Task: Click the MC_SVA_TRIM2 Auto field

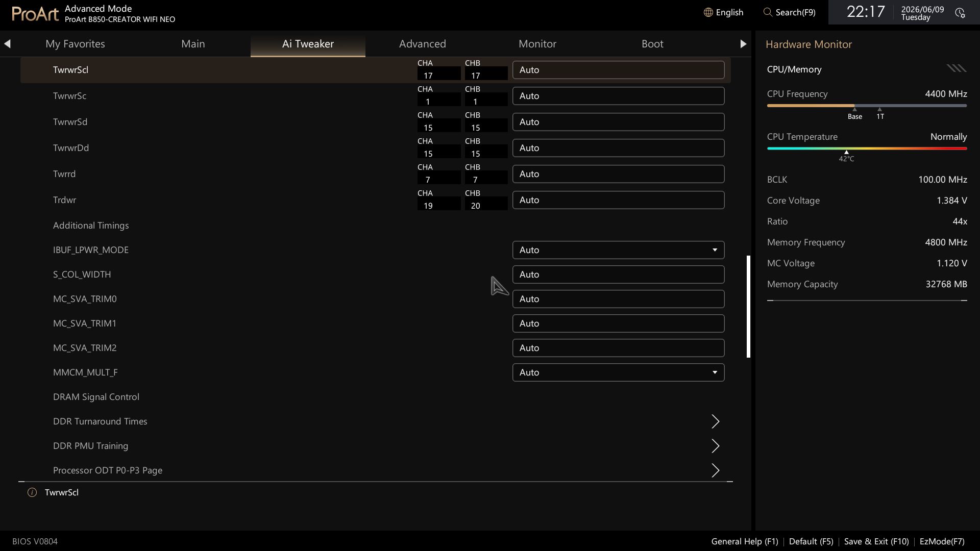Action: (x=618, y=348)
